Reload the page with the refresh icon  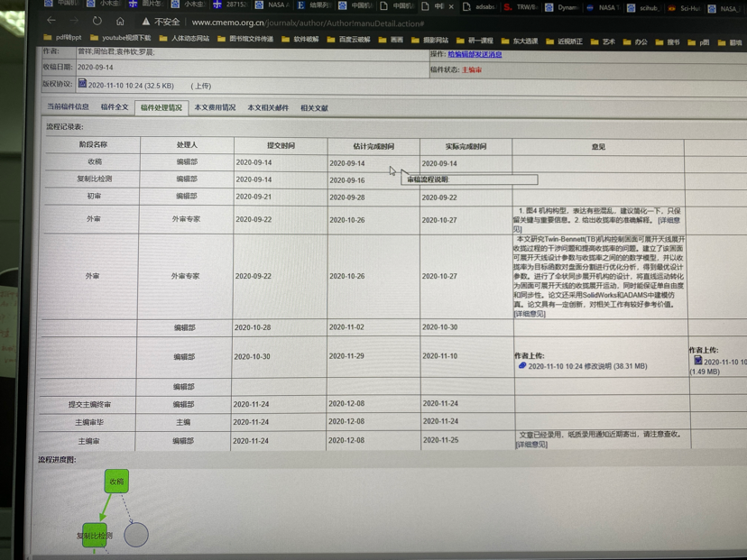tap(97, 21)
